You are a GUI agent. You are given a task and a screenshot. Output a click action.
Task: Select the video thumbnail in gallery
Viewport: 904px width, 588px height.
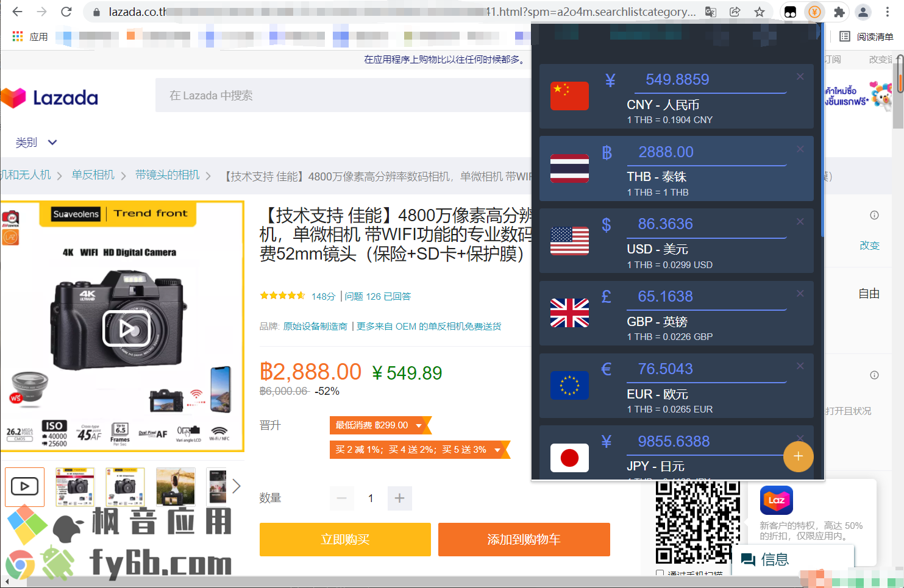[x=25, y=487]
